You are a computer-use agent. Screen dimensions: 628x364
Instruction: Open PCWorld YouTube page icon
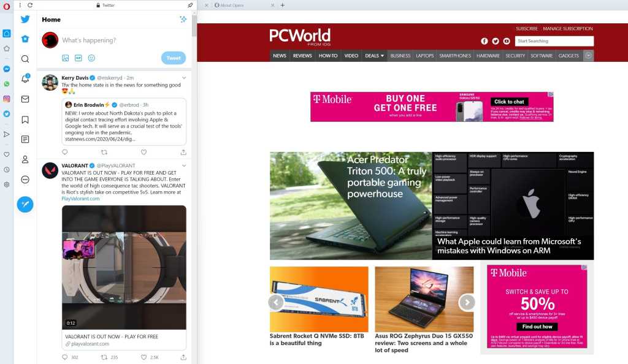(507, 41)
